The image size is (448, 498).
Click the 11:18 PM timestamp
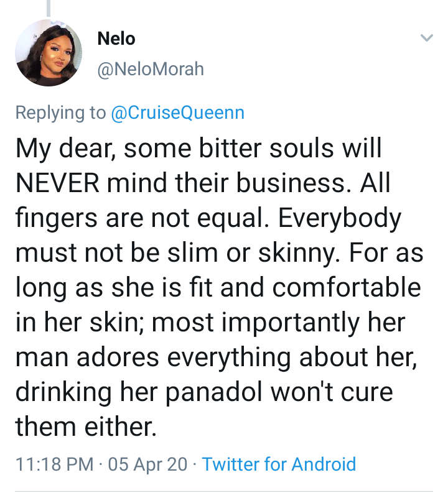pyautogui.click(x=54, y=464)
